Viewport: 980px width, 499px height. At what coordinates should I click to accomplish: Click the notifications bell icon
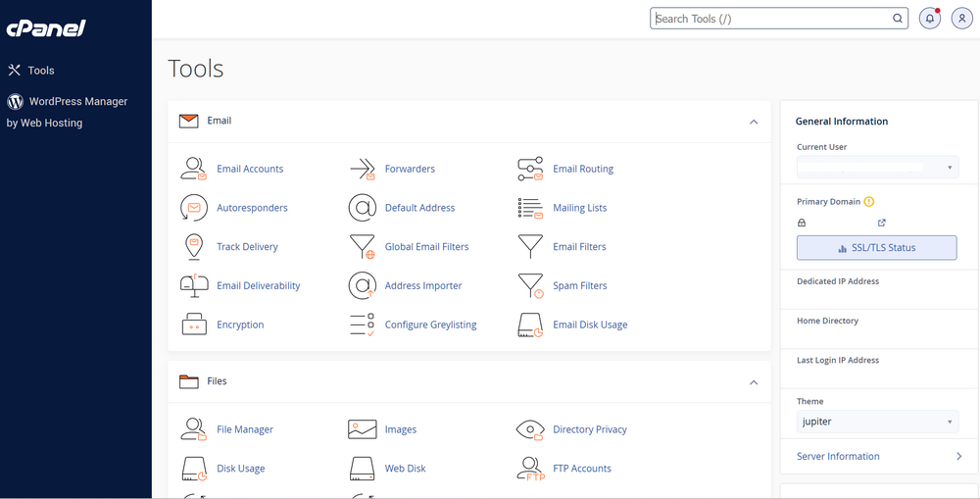pos(929,18)
